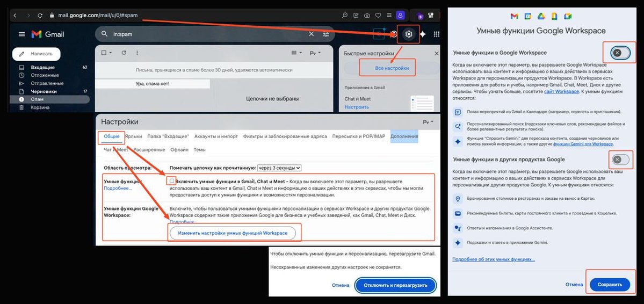Check Включить умные функции в Gmail, Chat и Meet
The width and height of the screenshot is (644, 304).
172,181
